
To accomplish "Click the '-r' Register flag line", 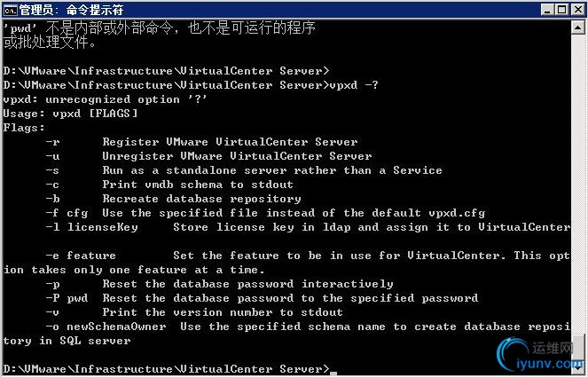I will tap(201, 142).
